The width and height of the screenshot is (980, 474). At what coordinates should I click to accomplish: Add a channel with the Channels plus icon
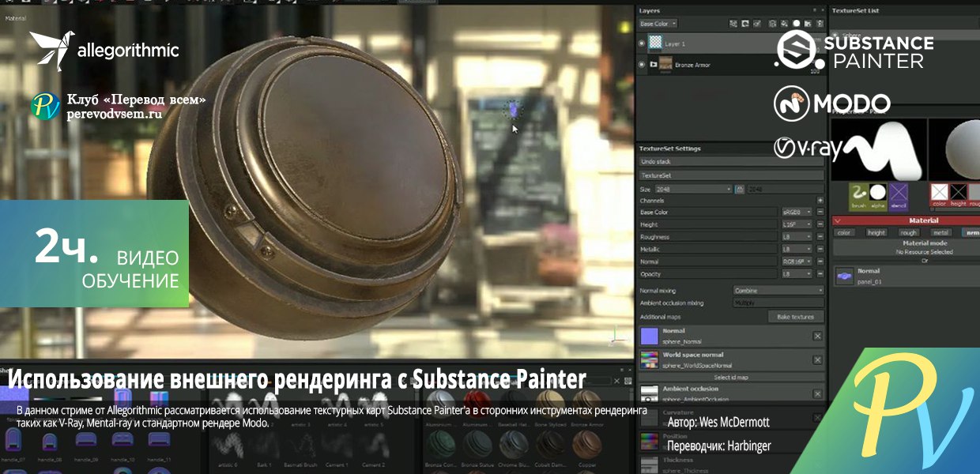pos(820,201)
